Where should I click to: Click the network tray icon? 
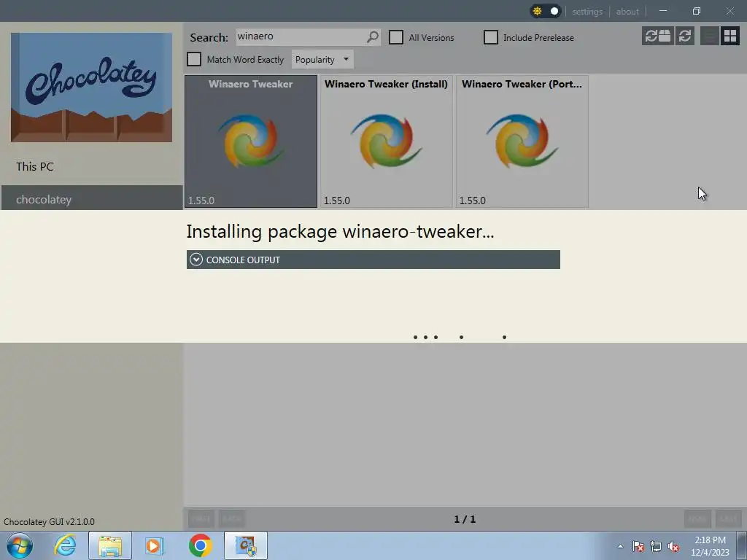[x=656, y=546]
